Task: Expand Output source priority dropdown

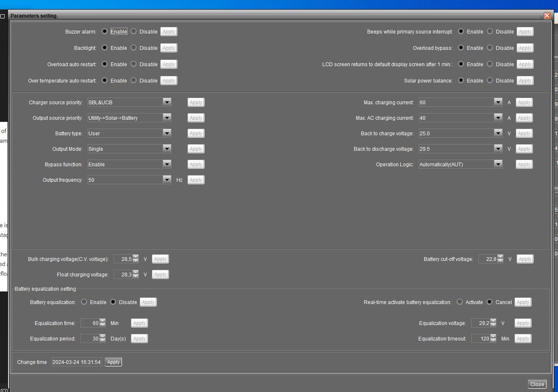Action: coord(167,118)
